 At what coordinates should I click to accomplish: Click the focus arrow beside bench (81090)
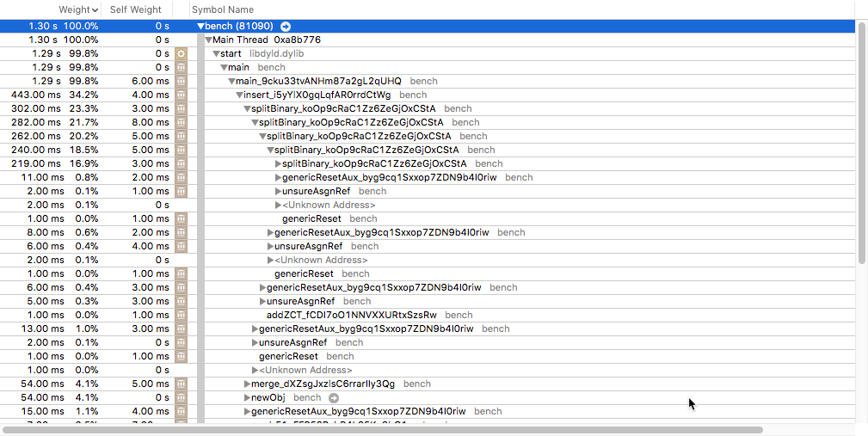pyautogui.click(x=286, y=26)
